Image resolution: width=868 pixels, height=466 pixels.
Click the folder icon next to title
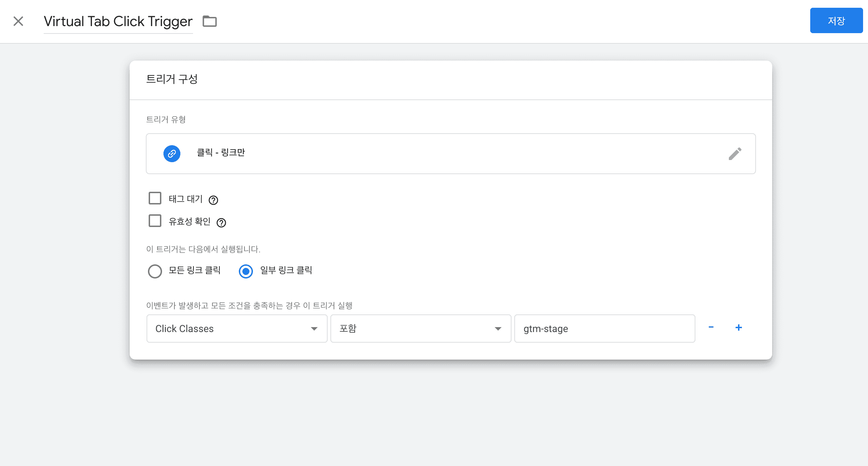[210, 21]
